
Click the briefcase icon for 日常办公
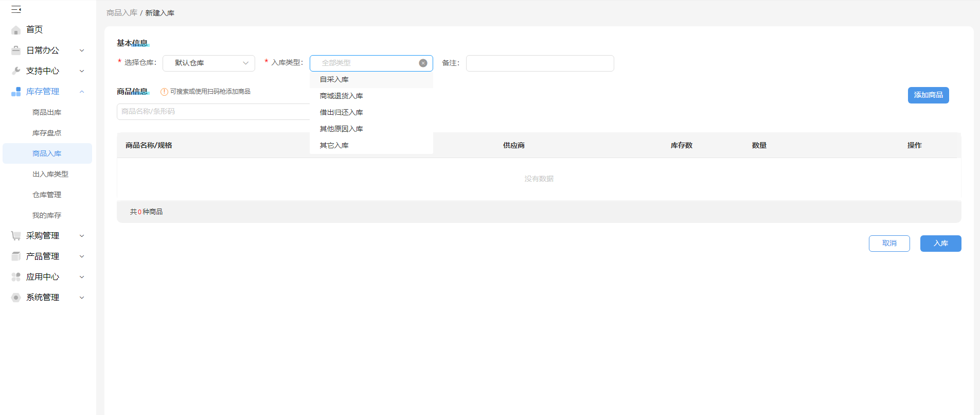pos(16,50)
